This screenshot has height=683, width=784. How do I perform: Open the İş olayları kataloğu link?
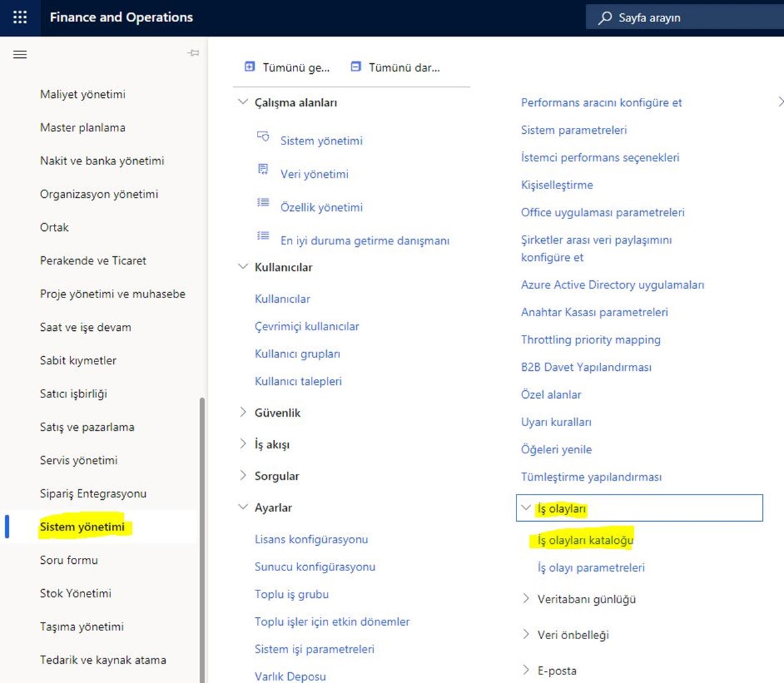tap(585, 540)
